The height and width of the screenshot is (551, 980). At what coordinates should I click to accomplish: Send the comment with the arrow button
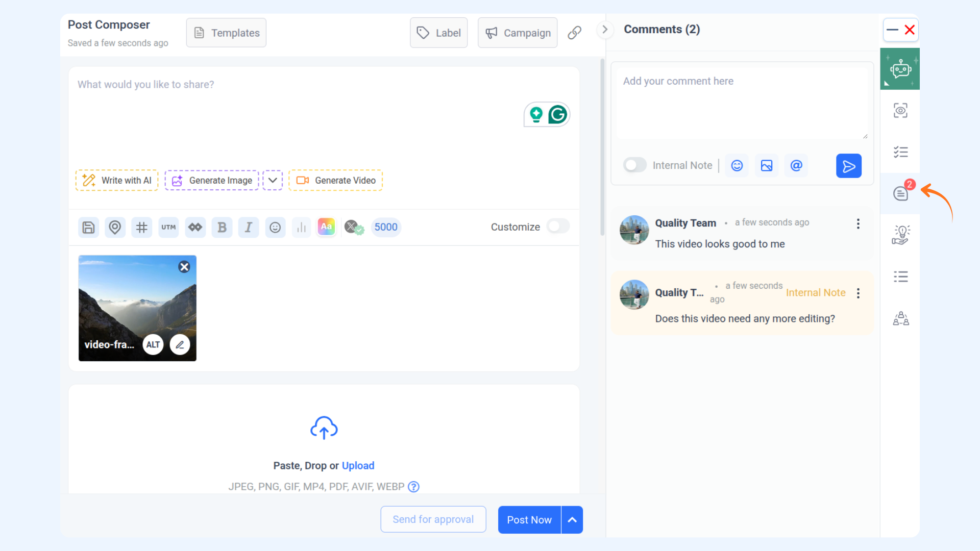pyautogui.click(x=848, y=166)
